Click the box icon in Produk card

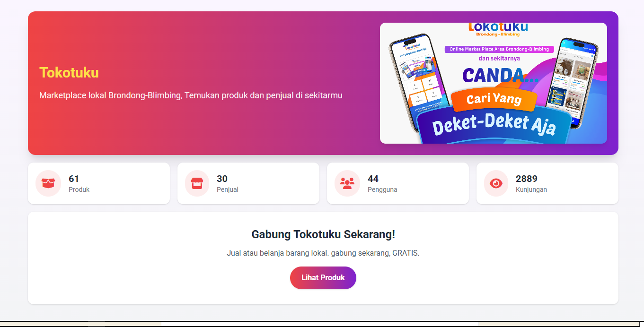[x=48, y=183]
